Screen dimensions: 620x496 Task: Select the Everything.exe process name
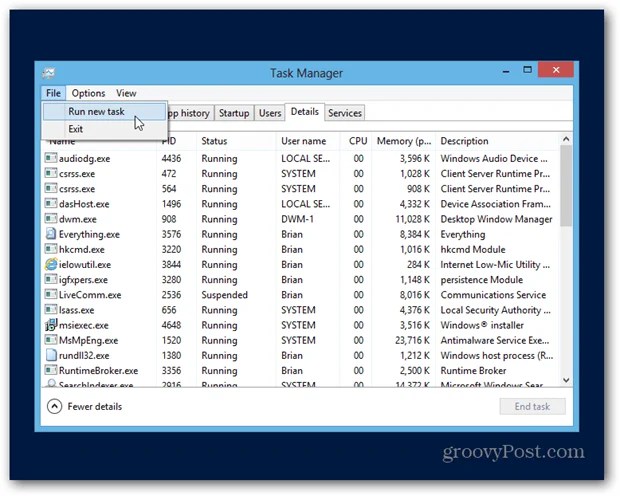pyautogui.click(x=89, y=235)
